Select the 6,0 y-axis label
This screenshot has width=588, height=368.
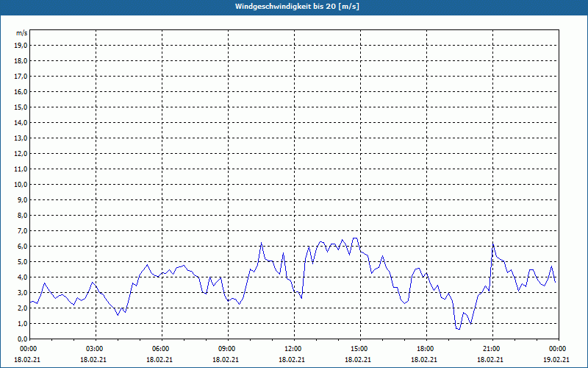tap(23, 247)
